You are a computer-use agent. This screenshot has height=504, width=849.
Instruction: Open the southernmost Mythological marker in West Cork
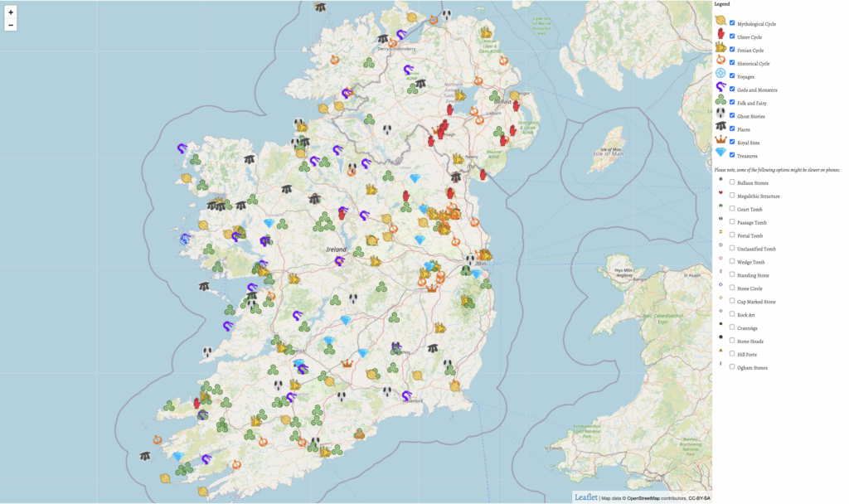[x=202, y=491]
